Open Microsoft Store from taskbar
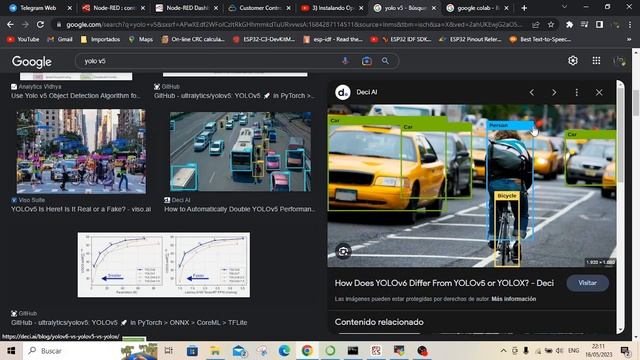The image size is (640, 360). (192, 351)
